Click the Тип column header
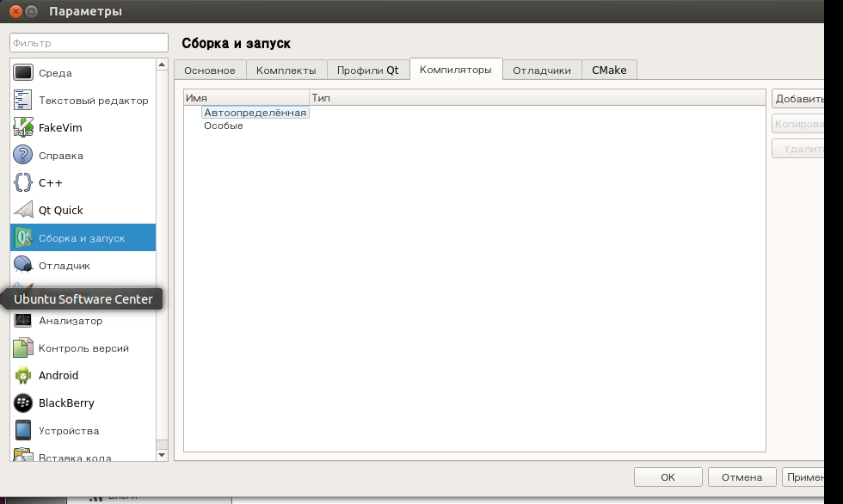 pyautogui.click(x=538, y=98)
